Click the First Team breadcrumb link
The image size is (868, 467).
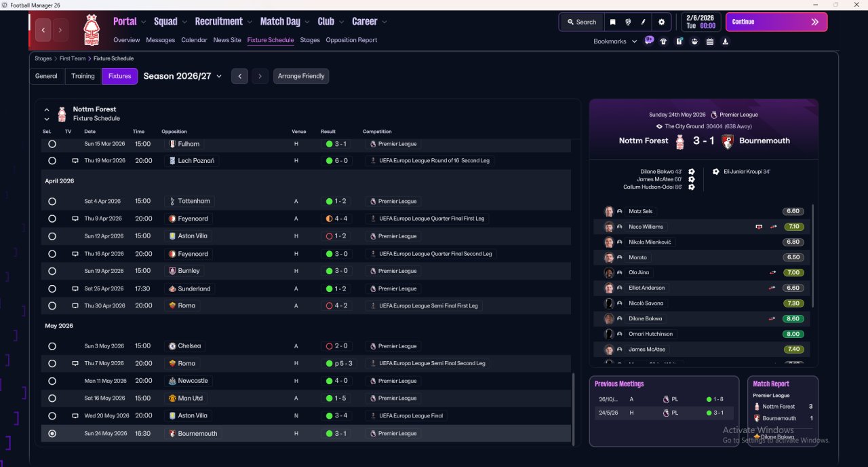tap(72, 58)
